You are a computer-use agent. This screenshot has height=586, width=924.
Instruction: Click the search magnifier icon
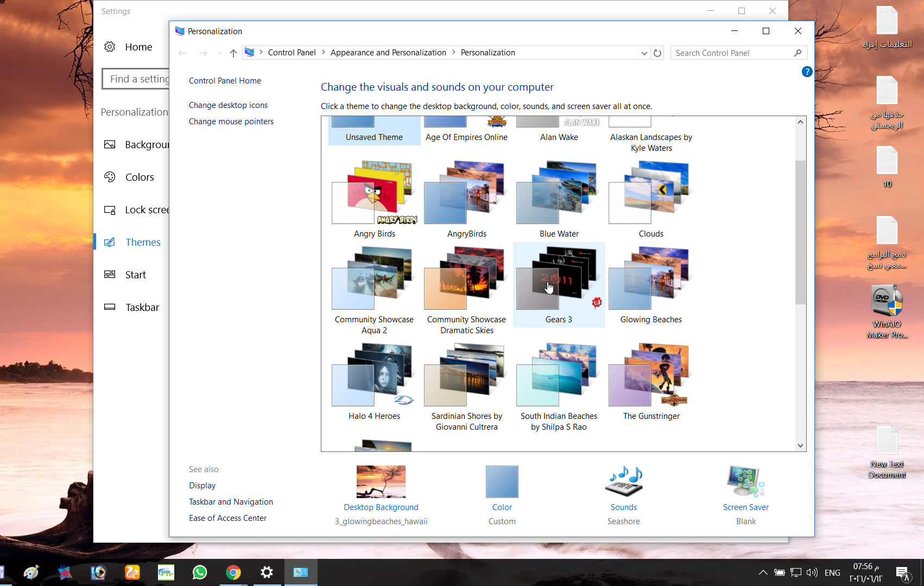798,53
